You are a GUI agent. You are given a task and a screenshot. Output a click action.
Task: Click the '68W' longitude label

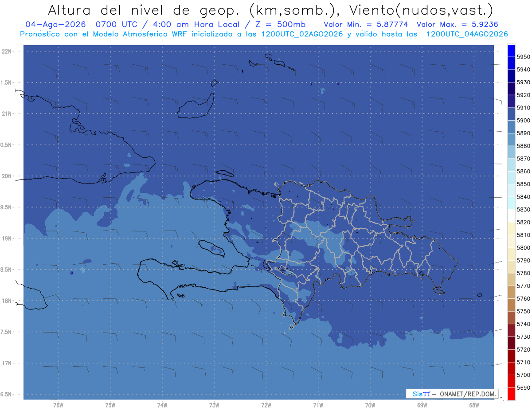474,405
